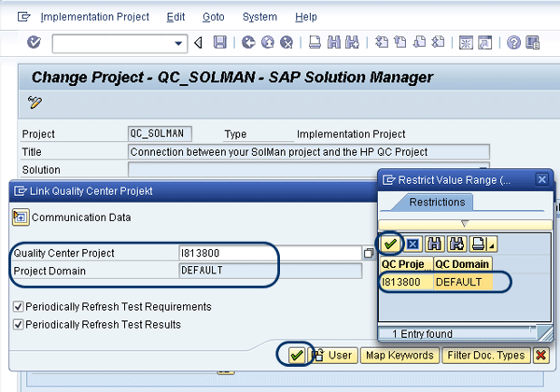The image size is (560, 392).
Task: Open the System menu
Action: pos(259,17)
